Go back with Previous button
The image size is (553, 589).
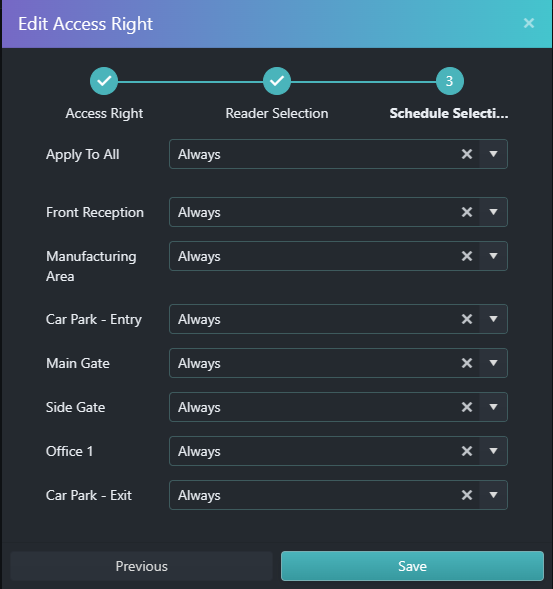pos(142,566)
